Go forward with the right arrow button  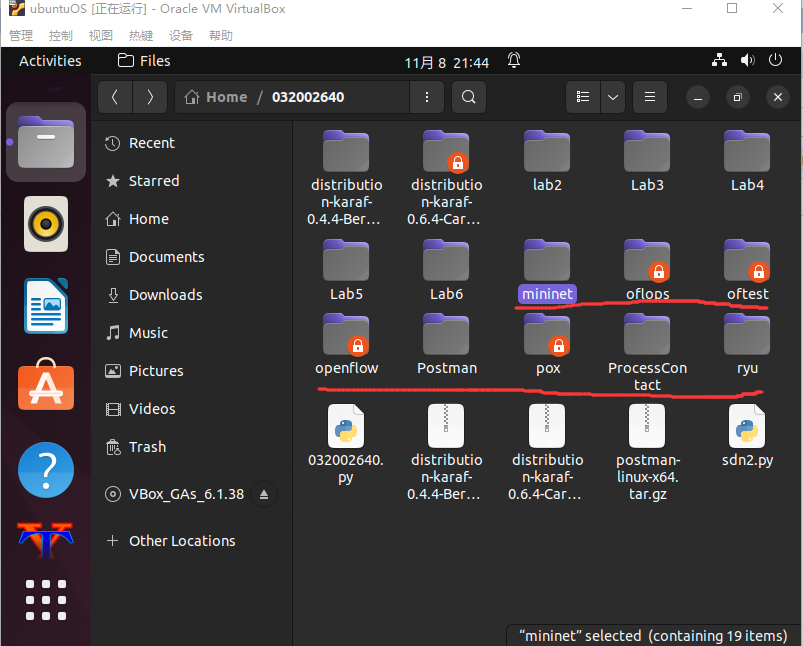(x=150, y=97)
